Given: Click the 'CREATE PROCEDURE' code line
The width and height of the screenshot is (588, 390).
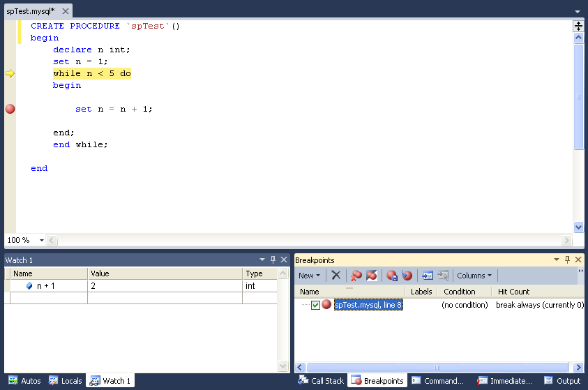Looking at the screenshot, I should tap(105, 26).
